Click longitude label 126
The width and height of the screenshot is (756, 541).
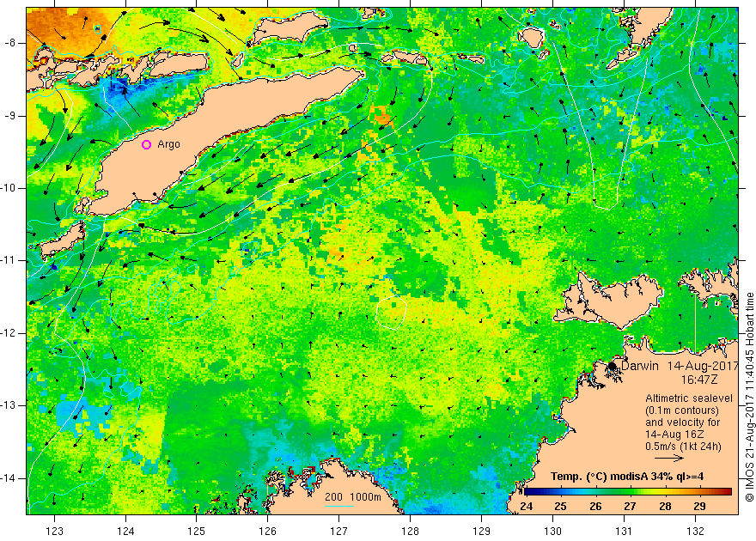267,532
